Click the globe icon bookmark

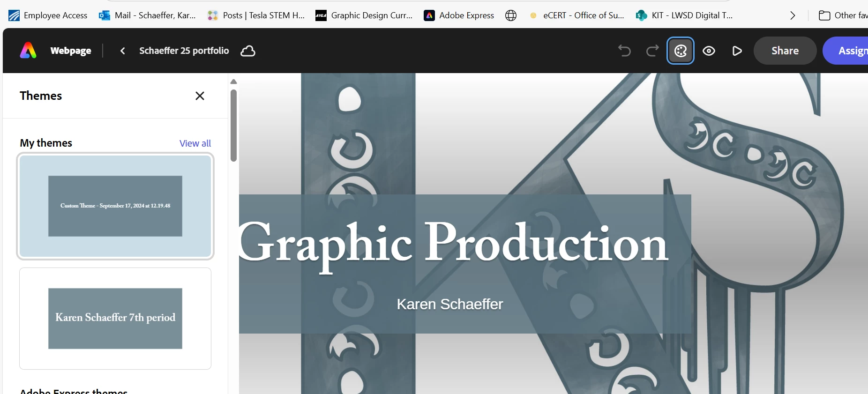511,15
